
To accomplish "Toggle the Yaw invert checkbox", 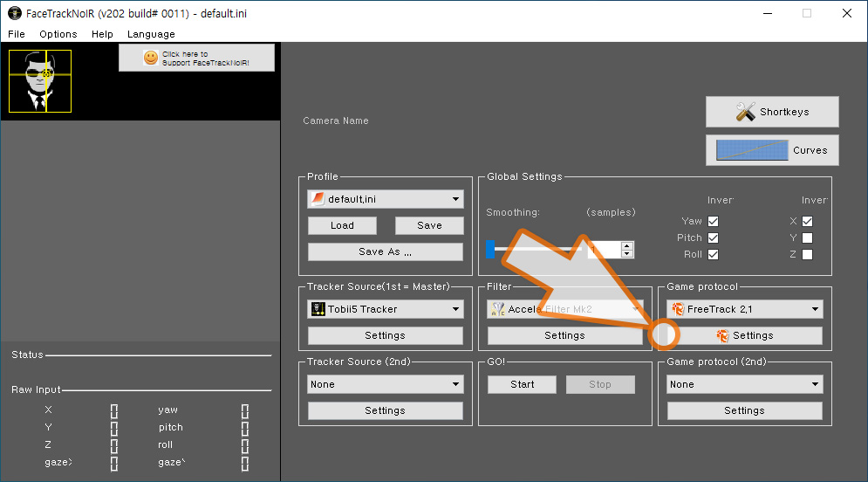I will [x=713, y=221].
